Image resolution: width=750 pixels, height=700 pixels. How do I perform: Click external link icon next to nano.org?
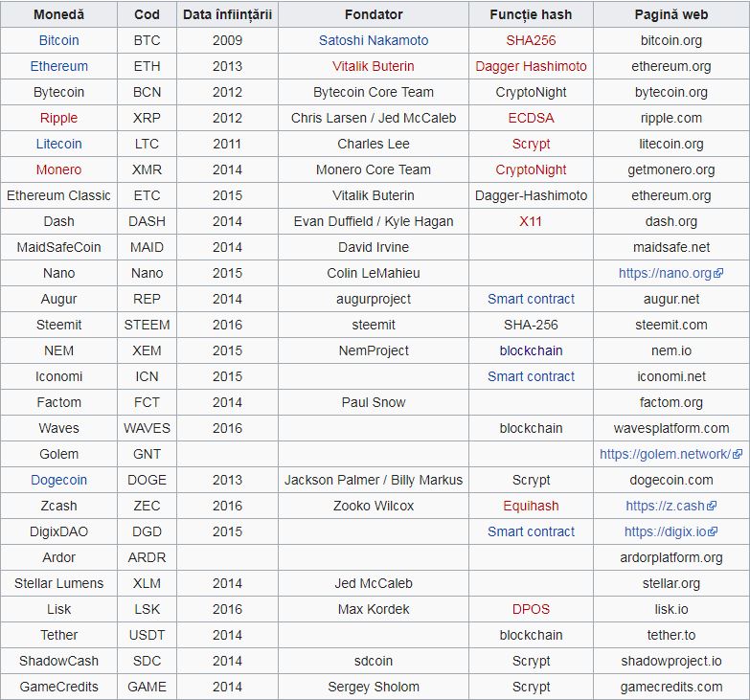[x=719, y=274]
